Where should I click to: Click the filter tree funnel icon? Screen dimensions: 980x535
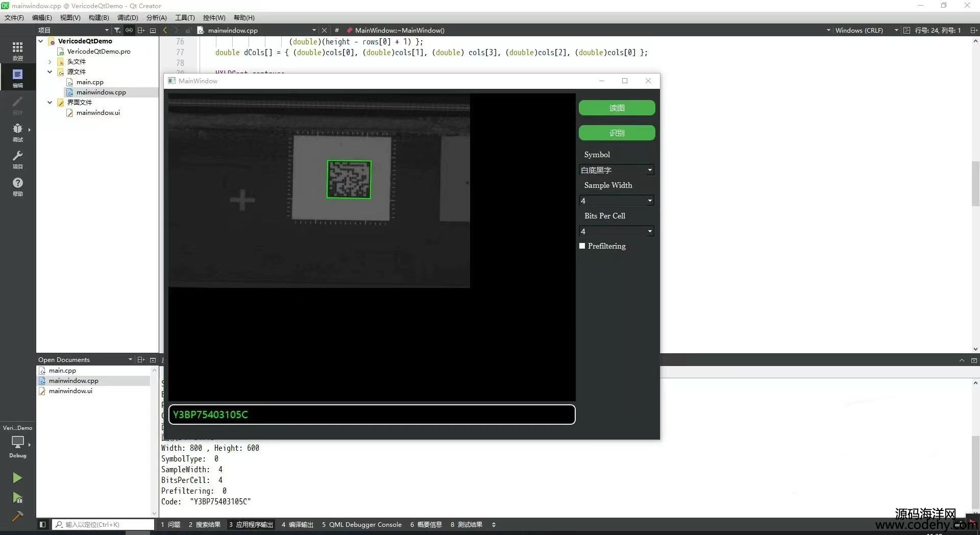(117, 30)
